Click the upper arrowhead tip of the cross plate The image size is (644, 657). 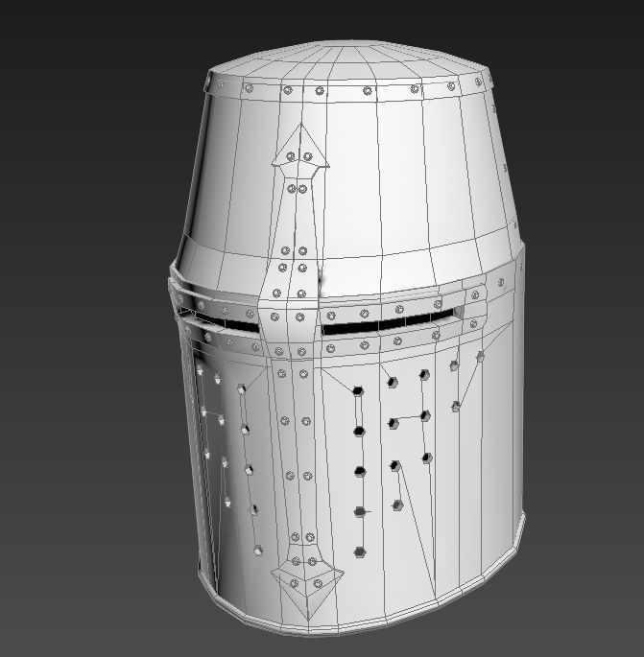(x=300, y=145)
